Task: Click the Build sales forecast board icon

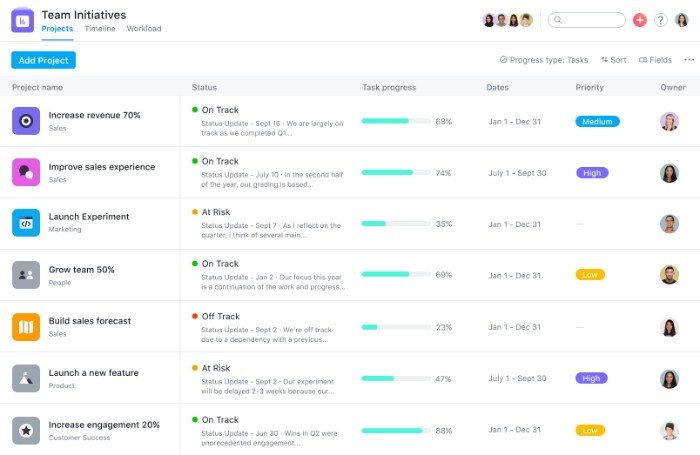Action: 26,326
